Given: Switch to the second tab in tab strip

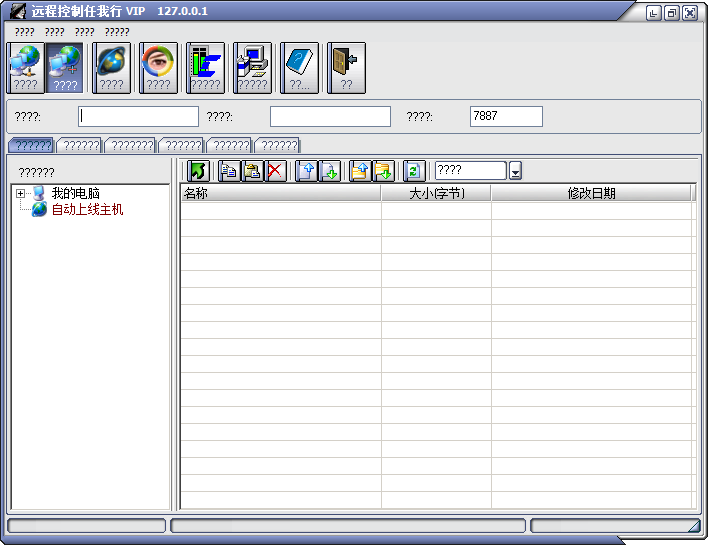Looking at the screenshot, I should [80, 146].
